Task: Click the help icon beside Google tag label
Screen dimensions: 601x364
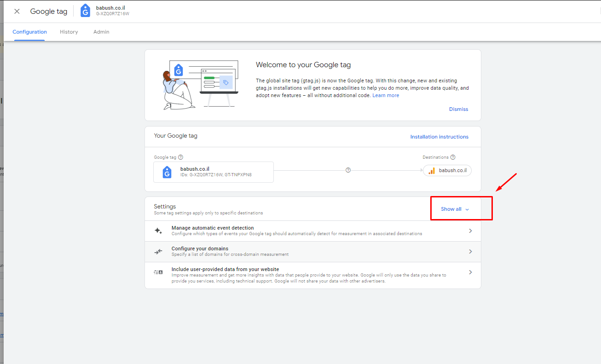Action: point(180,157)
